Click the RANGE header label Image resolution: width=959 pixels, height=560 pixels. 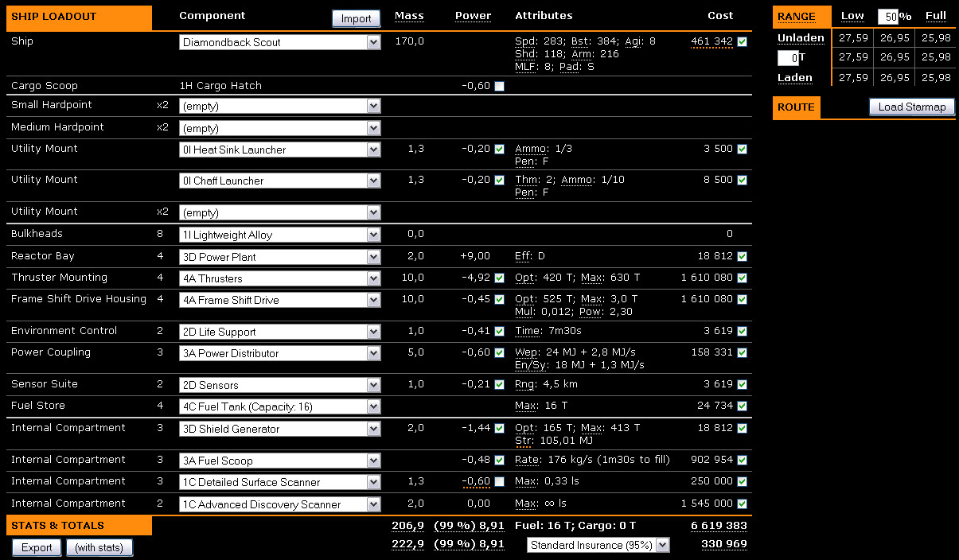[796, 17]
